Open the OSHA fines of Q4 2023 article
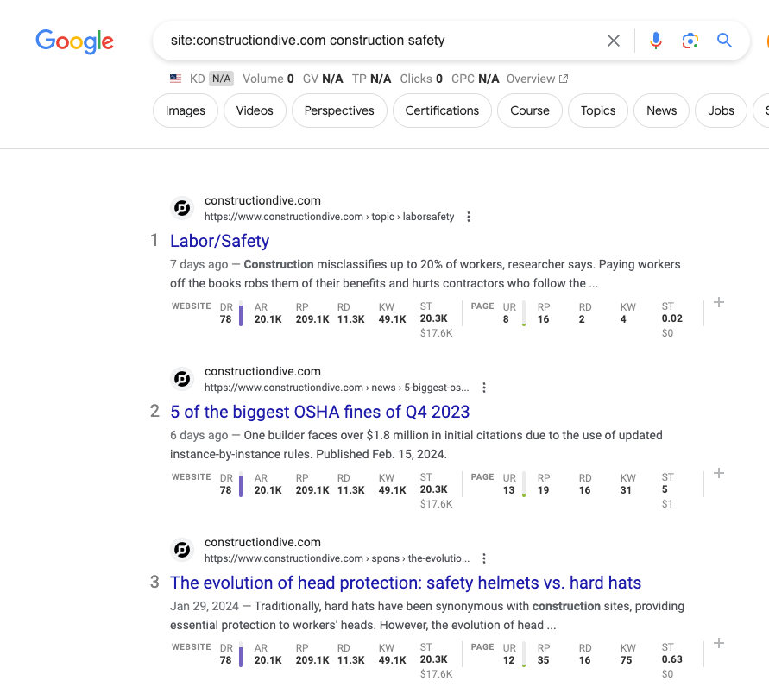769x700 pixels. coord(319,412)
